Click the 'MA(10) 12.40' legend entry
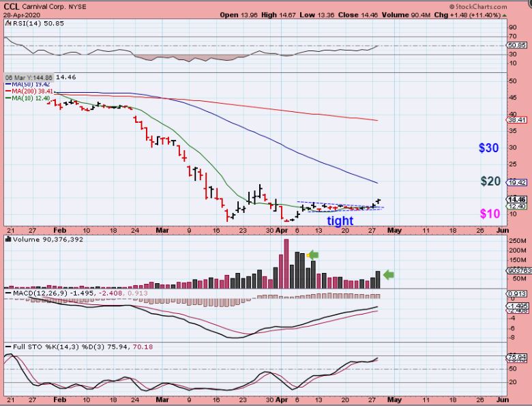 click(28, 98)
